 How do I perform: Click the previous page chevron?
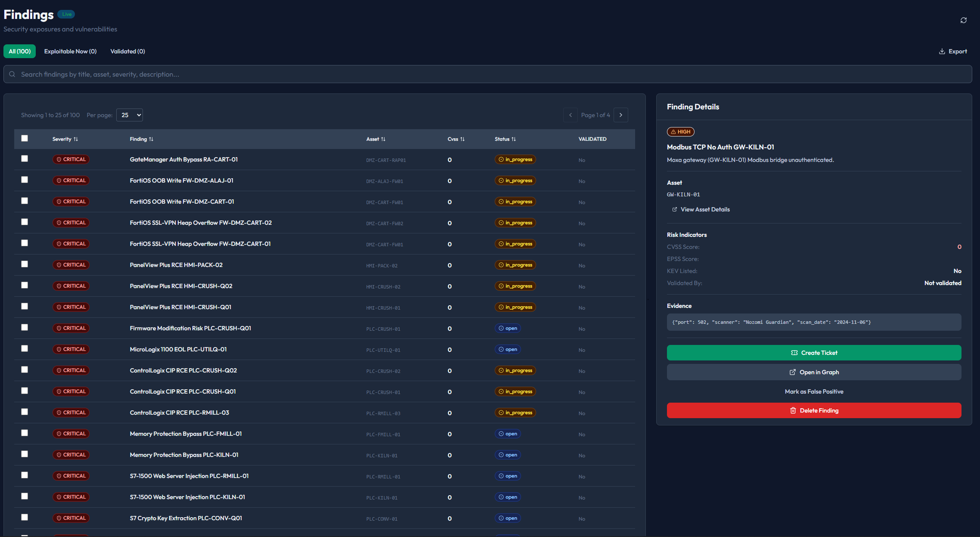(x=571, y=115)
